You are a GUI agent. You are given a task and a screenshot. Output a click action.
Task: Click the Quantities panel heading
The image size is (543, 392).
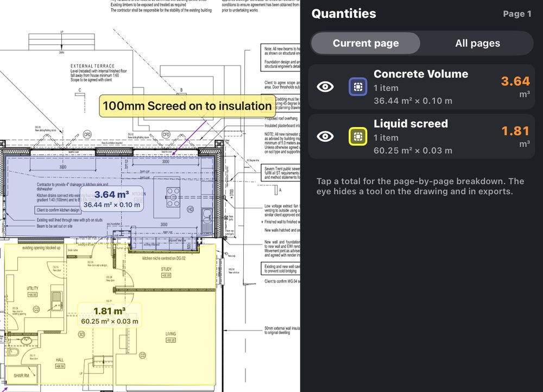pyautogui.click(x=344, y=14)
